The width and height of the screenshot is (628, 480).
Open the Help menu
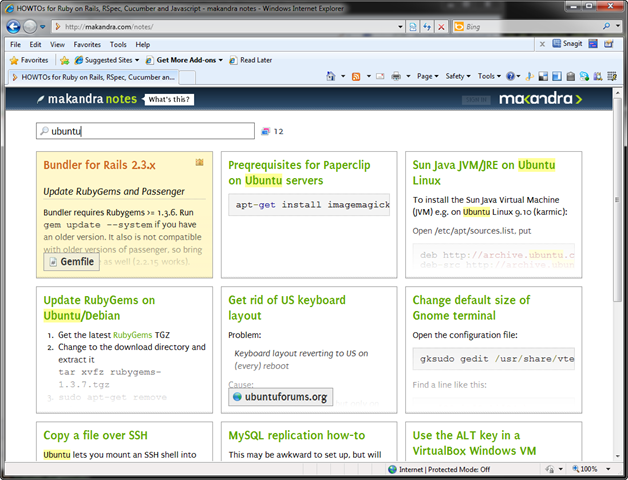pos(143,44)
